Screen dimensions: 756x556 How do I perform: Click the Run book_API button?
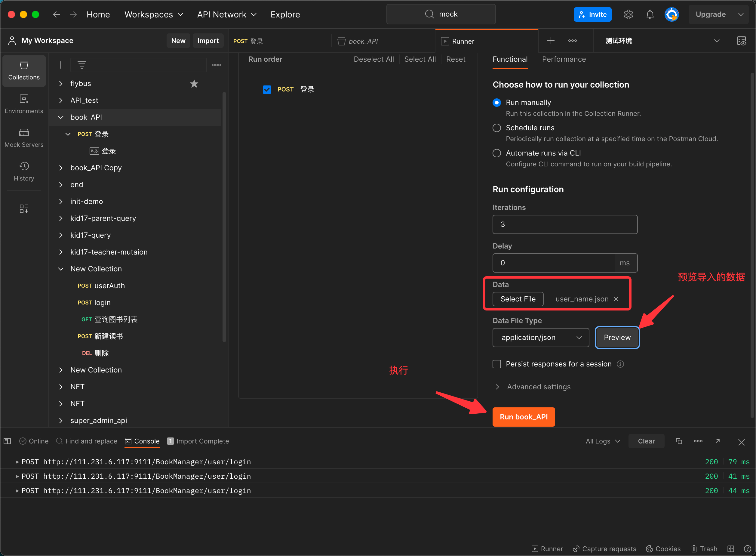click(523, 417)
